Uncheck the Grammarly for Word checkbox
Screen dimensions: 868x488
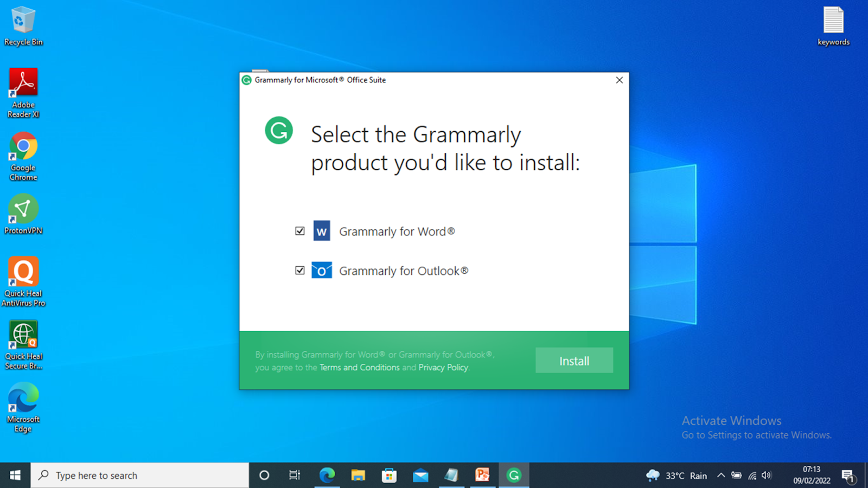click(299, 231)
